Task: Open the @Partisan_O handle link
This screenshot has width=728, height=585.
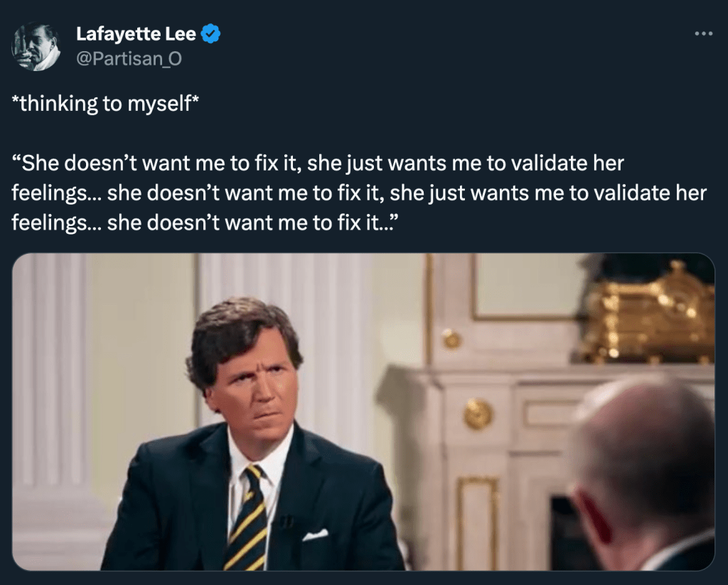Action: click(x=129, y=59)
